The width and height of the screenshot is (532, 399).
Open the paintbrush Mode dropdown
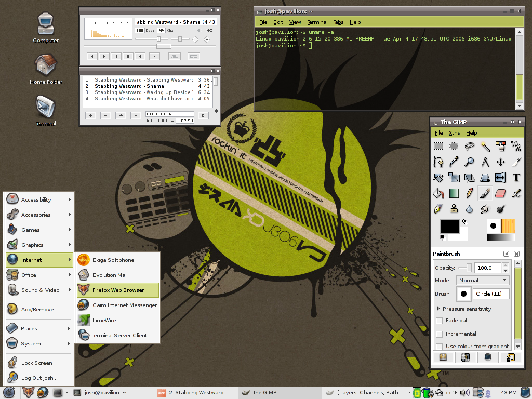482,280
